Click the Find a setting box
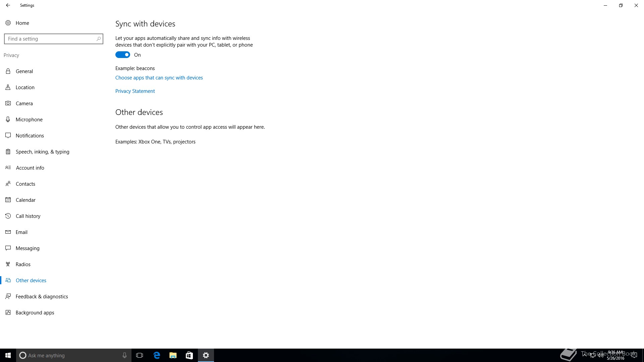 [50, 39]
